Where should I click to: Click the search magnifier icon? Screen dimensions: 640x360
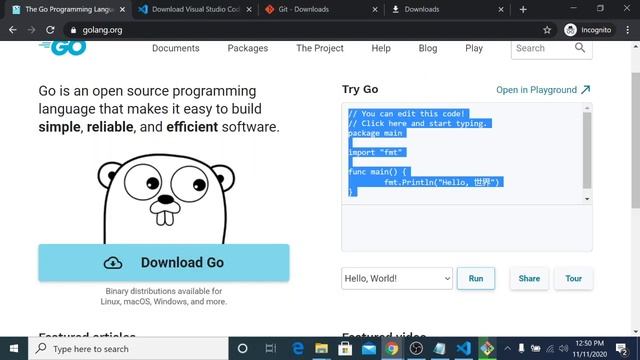point(580,48)
